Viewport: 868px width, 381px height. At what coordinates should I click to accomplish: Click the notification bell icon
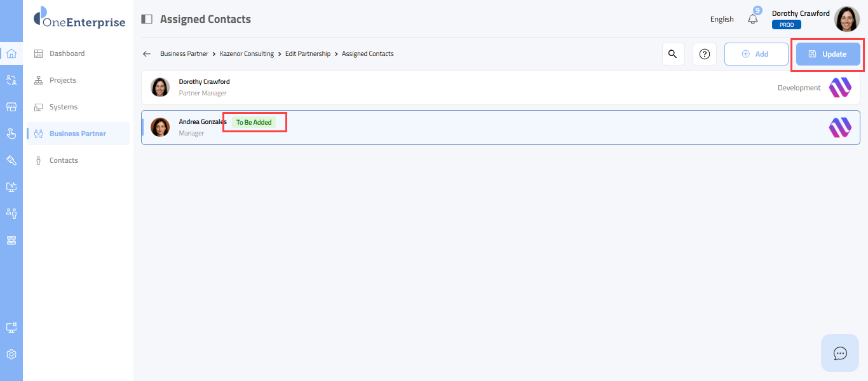[x=753, y=19]
